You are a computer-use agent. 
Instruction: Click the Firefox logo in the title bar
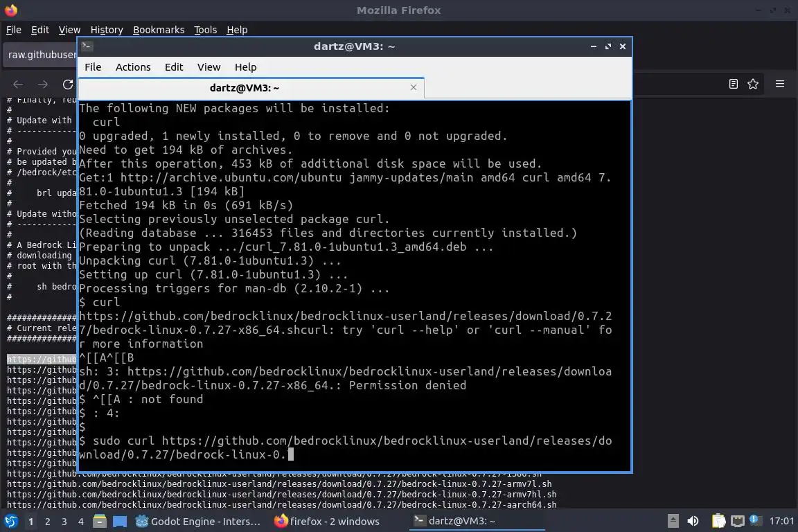10,10
